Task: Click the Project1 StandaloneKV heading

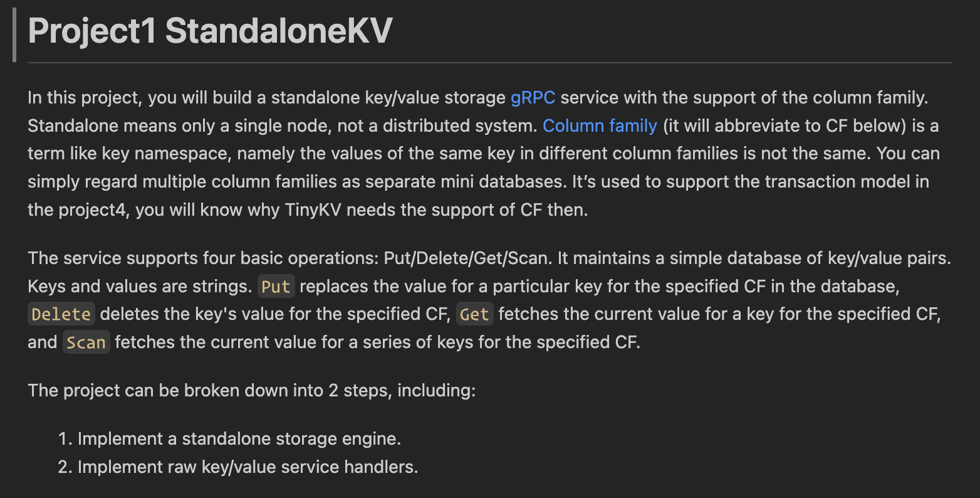Action: coord(210,30)
